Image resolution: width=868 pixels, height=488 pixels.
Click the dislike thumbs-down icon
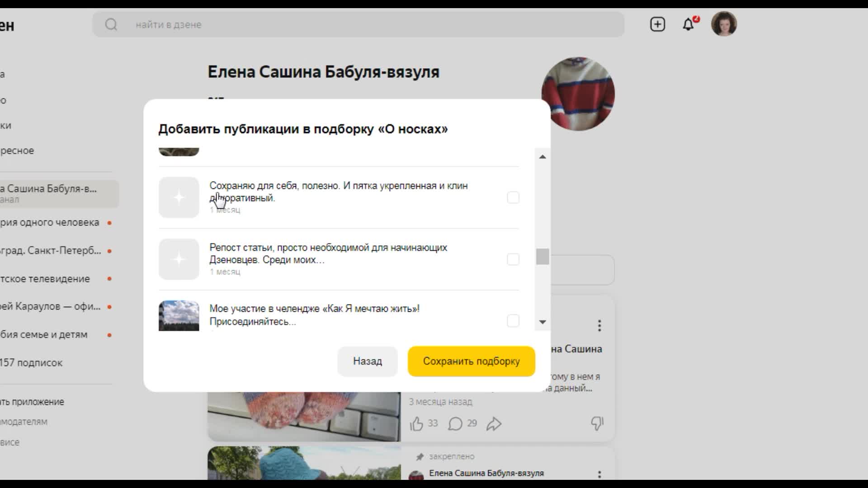[597, 423]
